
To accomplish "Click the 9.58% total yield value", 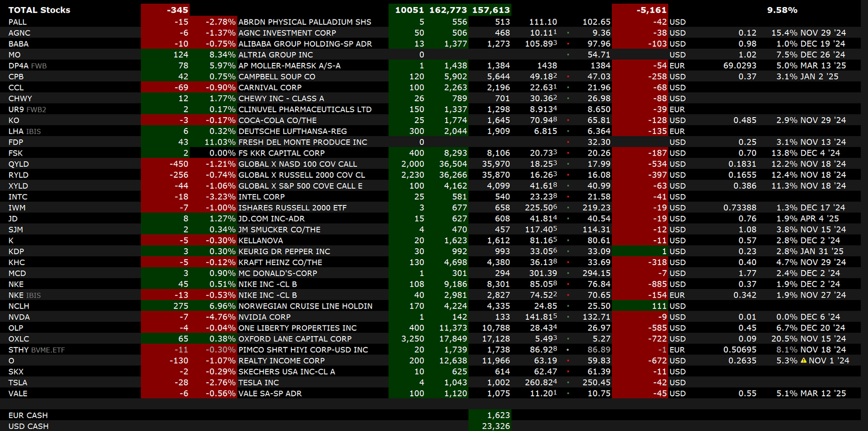I will [x=782, y=10].
